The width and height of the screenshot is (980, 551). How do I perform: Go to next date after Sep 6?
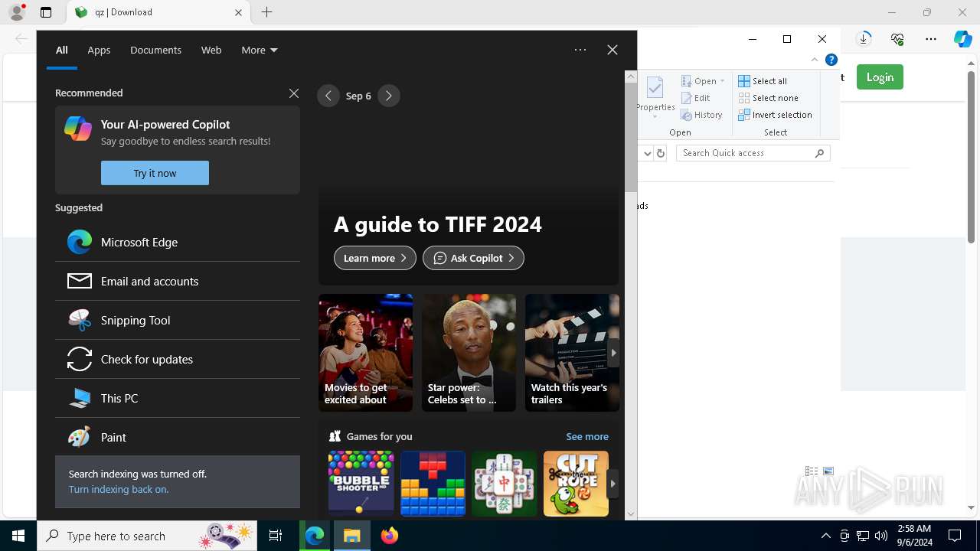389,96
